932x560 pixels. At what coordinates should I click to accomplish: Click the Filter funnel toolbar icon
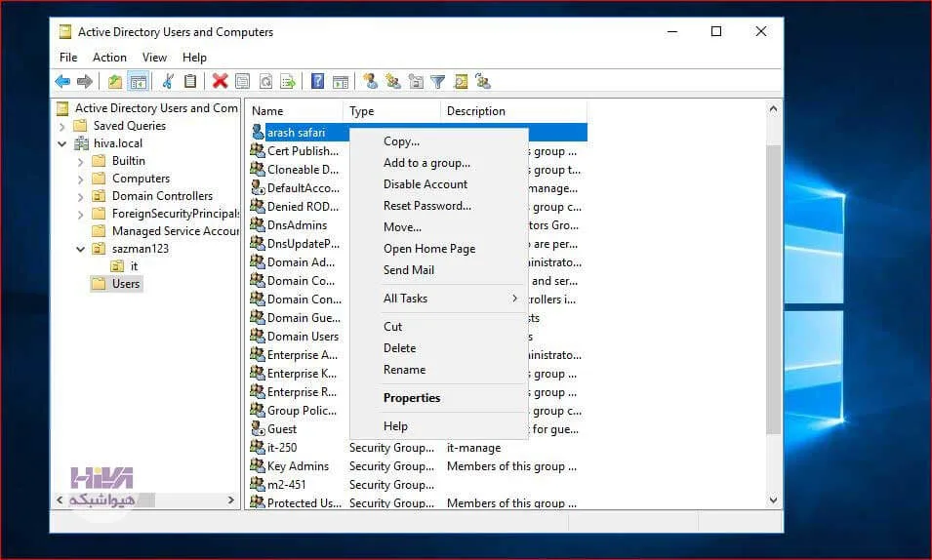coord(438,81)
